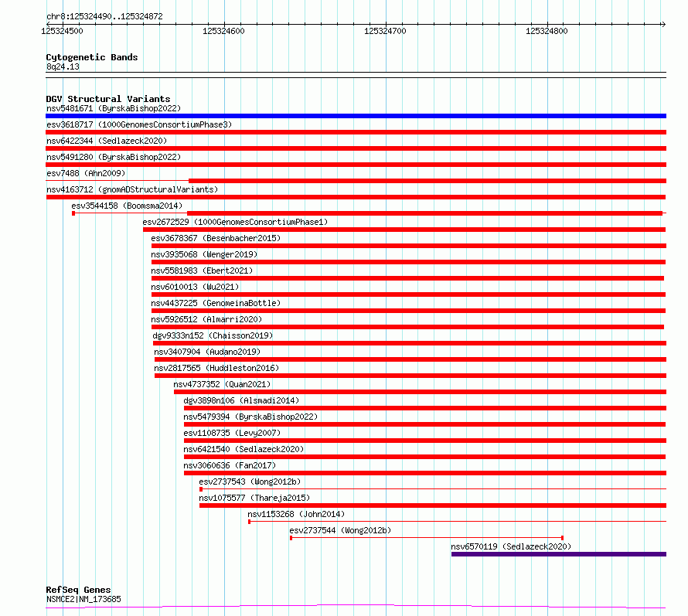Select nsv1075577 (Thareja2015) label

[254, 498]
